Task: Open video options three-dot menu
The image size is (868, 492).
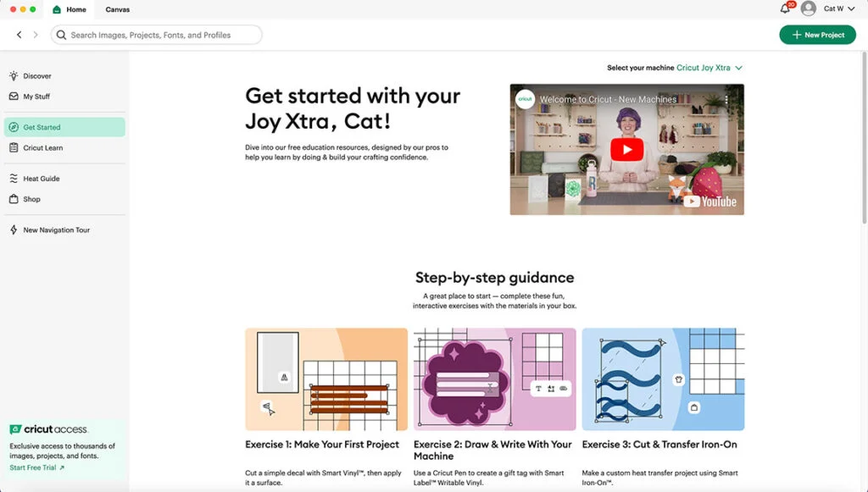Action: pyautogui.click(x=726, y=100)
